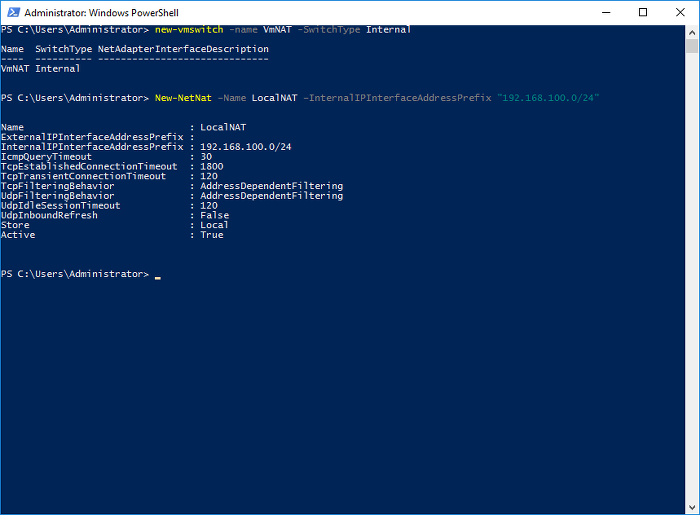700x515 pixels.
Task: Select the "192.168.100.0/24" quoted string
Action: pyautogui.click(x=548, y=98)
